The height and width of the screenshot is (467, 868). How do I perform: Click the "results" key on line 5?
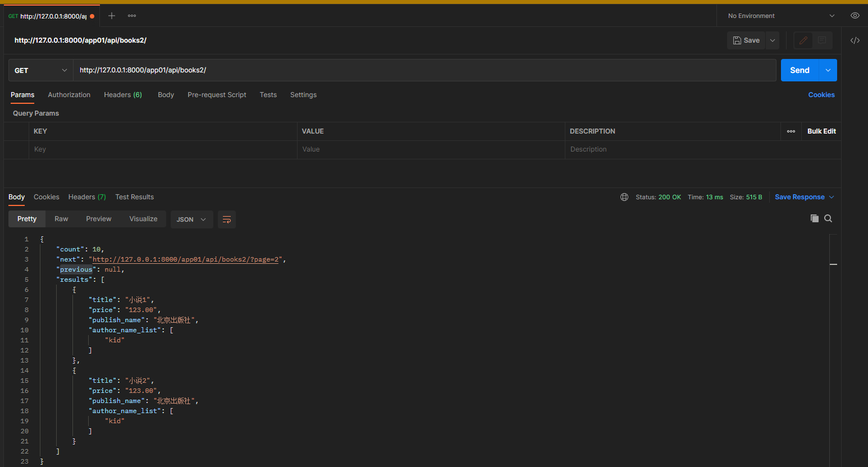(x=74, y=280)
